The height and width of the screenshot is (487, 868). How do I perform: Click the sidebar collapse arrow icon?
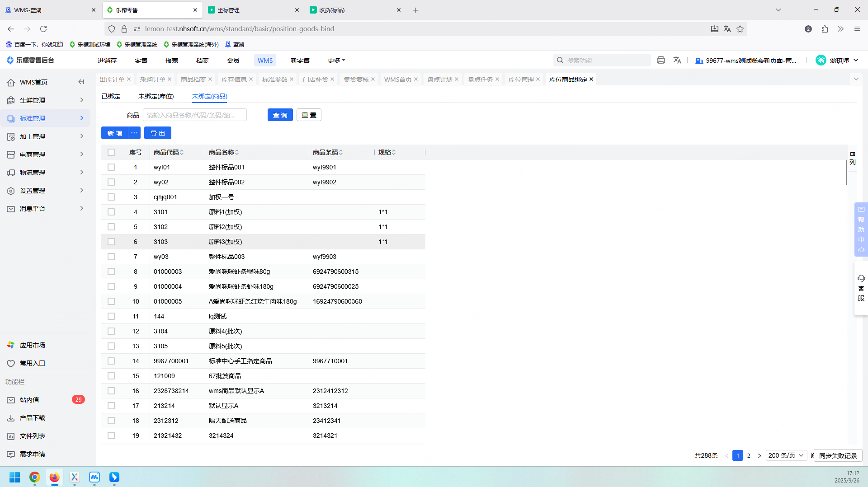(81, 82)
